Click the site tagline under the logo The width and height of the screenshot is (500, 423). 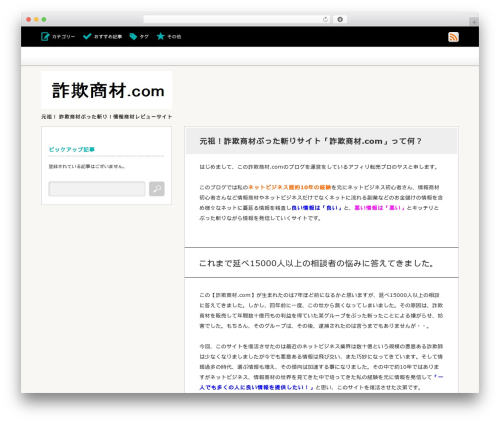coord(107,117)
